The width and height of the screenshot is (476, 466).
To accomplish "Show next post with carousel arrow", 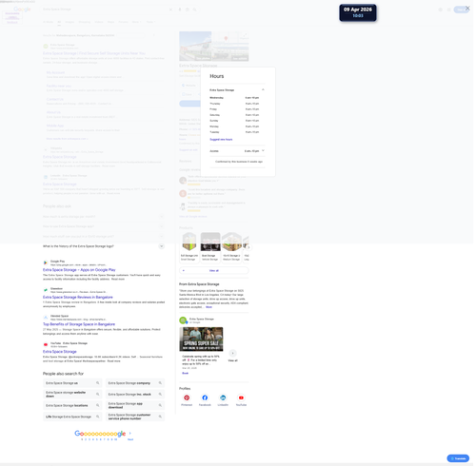I will pyautogui.click(x=232, y=353).
